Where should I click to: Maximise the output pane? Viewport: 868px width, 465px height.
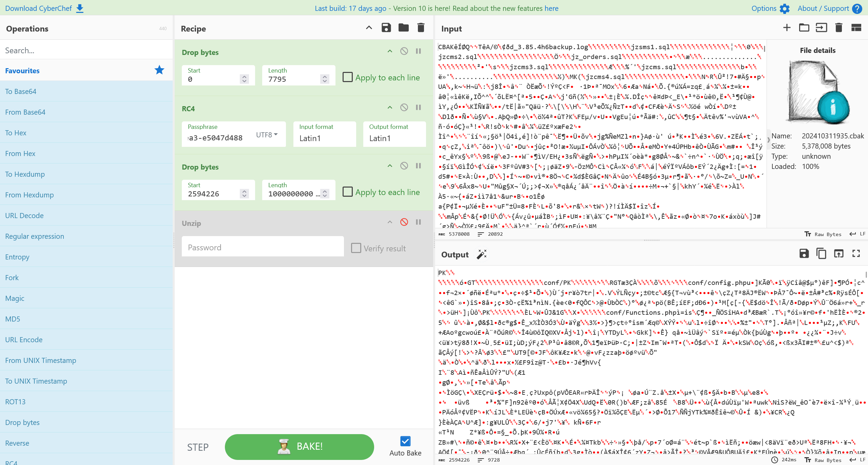click(856, 254)
